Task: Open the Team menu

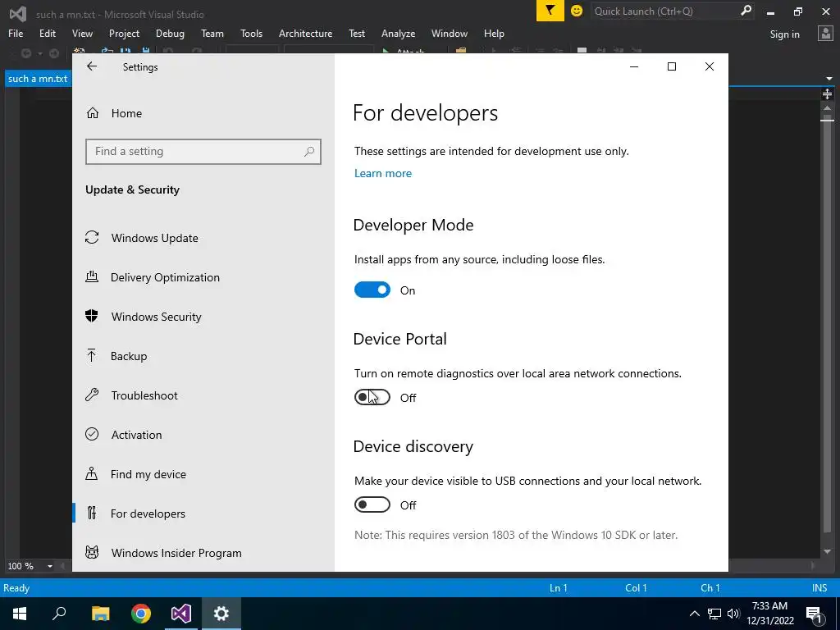Action: (212, 33)
